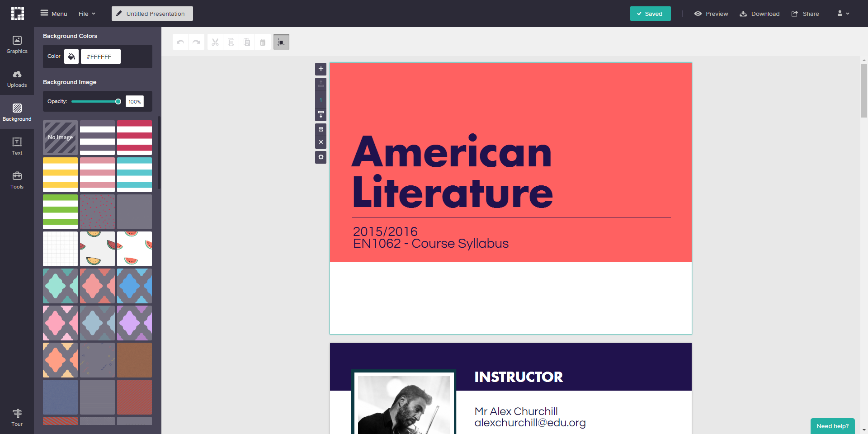Image resolution: width=868 pixels, height=434 pixels.
Task: Open the Tools panel
Action: [17, 180]
